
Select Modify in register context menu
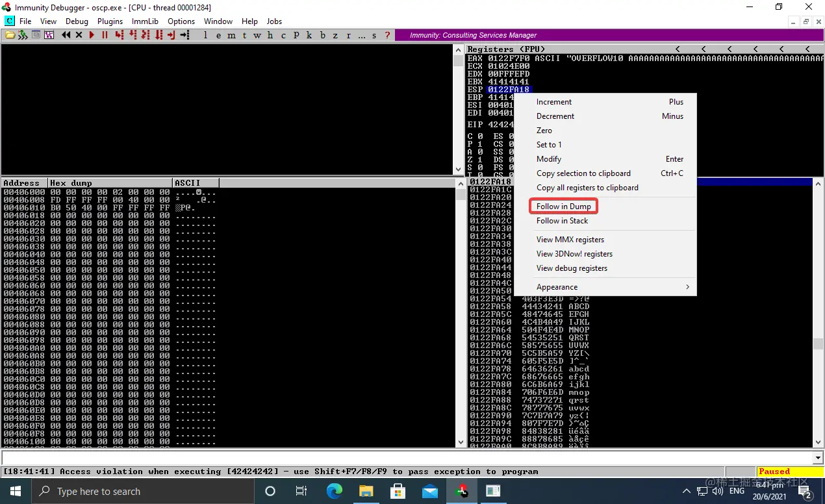[x=549, y=159]
